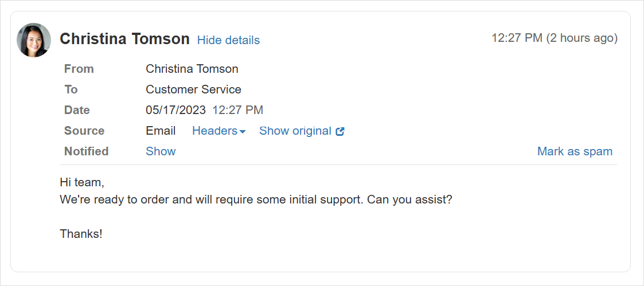
Task: Click the From value Christina Tomson
Action: pyautogui.click(x=192, y=69)
